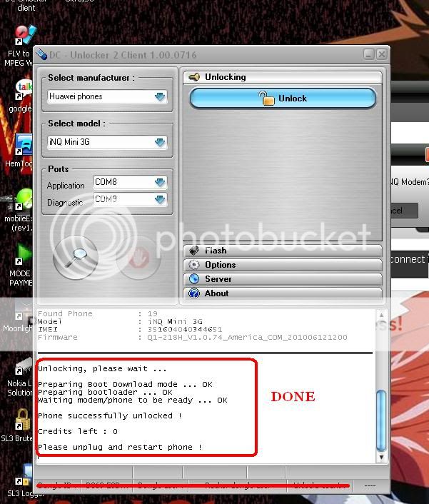Open the Server section
Viewport: 429px width, 504px height.
283,278
